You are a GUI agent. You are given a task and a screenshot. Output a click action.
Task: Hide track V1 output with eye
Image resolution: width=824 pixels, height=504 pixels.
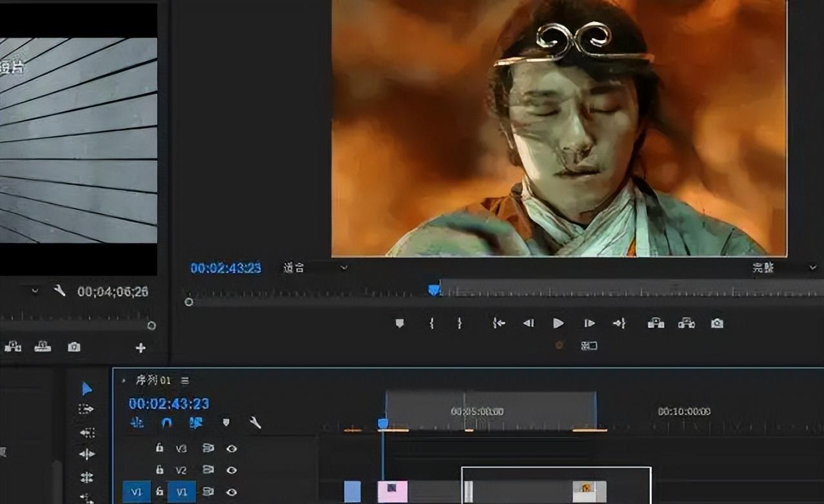coord(231,492)
